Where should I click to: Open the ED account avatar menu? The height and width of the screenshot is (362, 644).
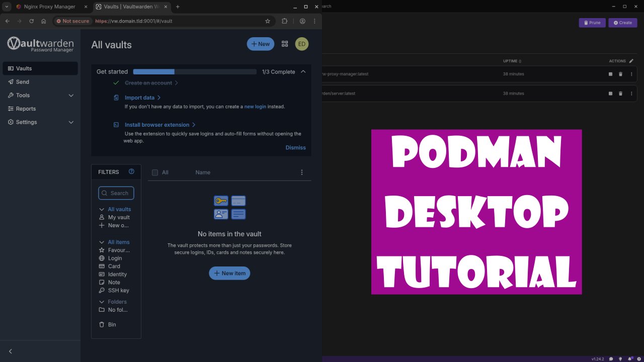pos(302,44)
